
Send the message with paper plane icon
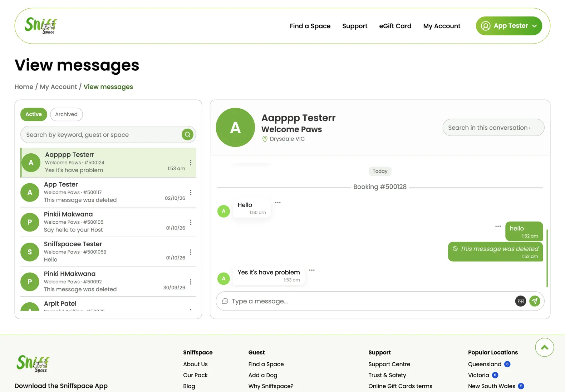(x=535, y=301)
